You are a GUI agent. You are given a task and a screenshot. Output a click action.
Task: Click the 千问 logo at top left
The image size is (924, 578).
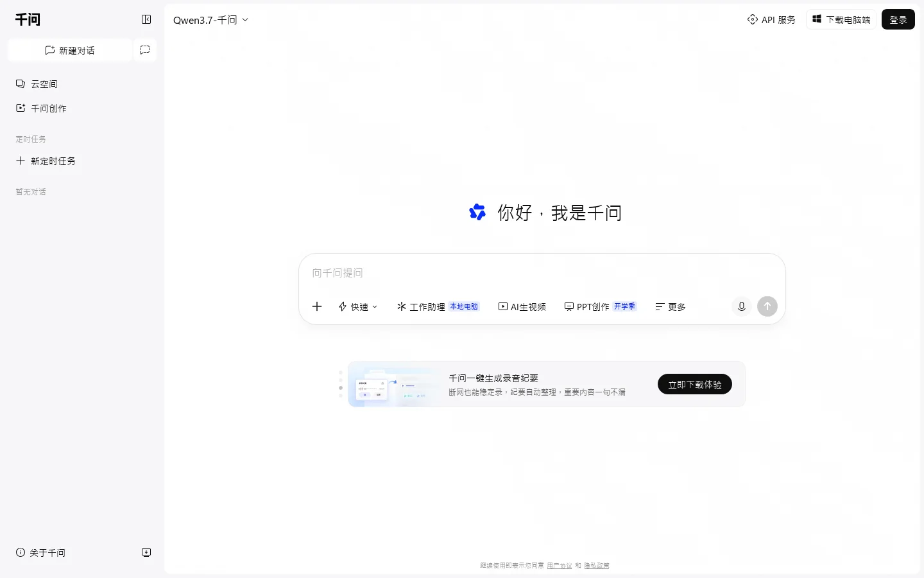click(28, 19)
